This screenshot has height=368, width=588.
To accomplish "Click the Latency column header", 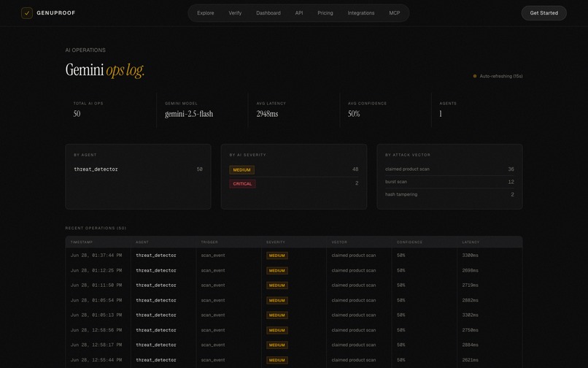I will coord(471,242).
